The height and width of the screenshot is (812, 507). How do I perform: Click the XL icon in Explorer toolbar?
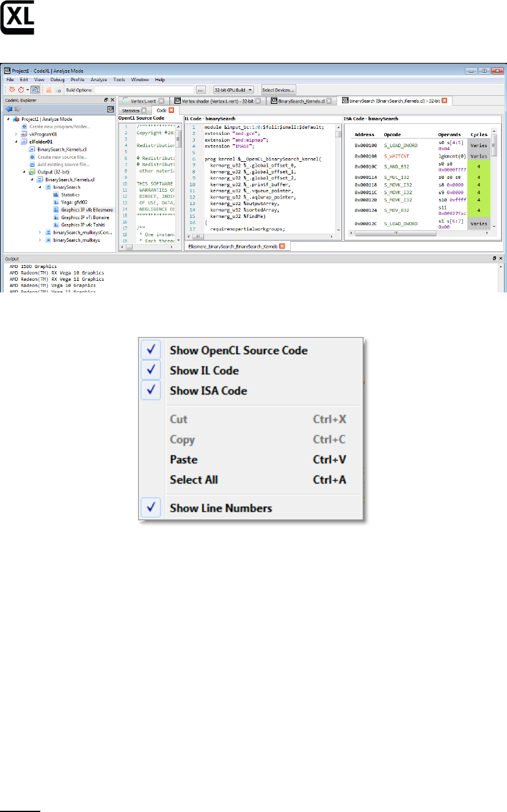[x=111, y=109]
